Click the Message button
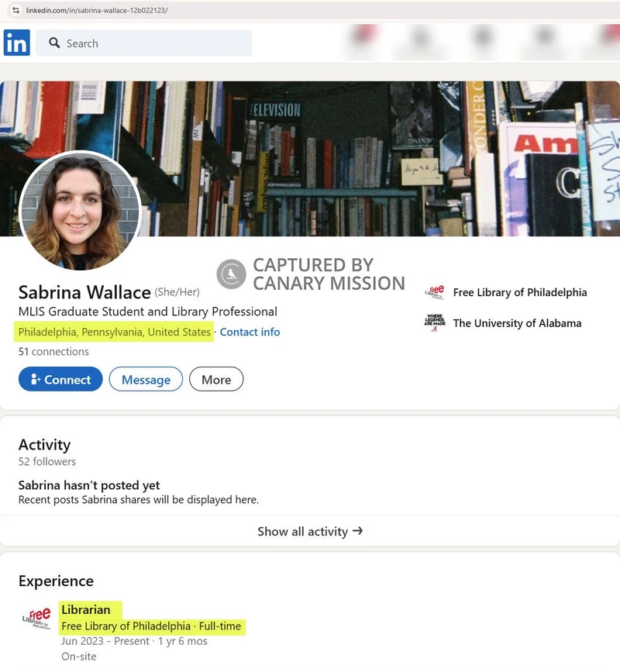Screen dimensions: 620x672 pyautogui.click(x=146, y=379)
